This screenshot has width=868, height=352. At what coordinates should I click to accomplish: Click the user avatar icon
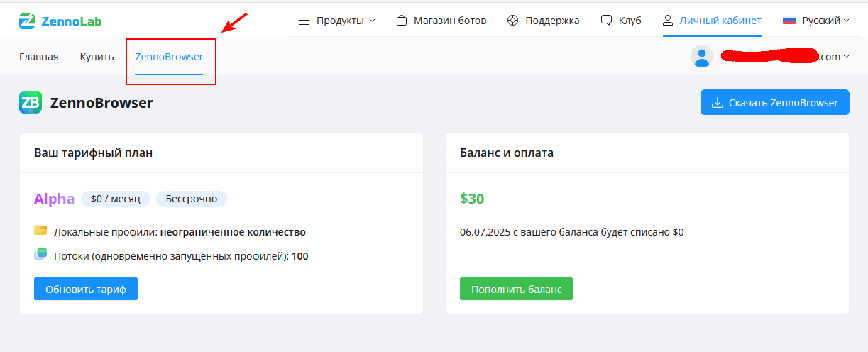[x=702, y=57]
